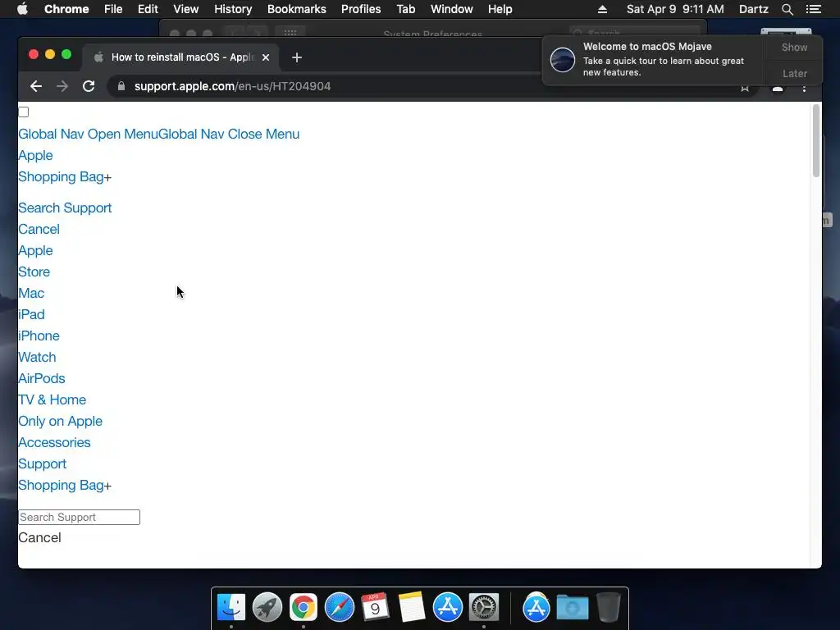Click the Search Support input field
Viewport: 840px width, 630px height.
tap(80, 517)
